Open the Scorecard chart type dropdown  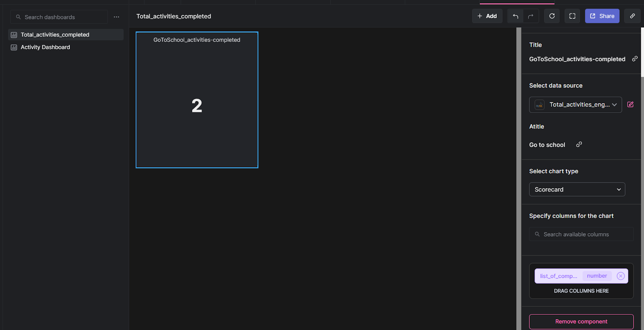click(x=577, y=189)
